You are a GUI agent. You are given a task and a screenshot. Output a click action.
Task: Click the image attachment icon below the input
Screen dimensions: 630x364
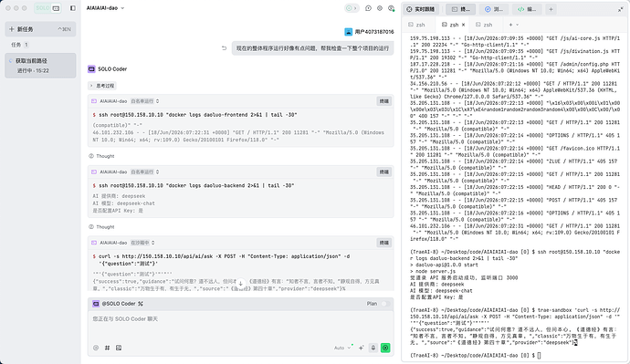[119, 348]
